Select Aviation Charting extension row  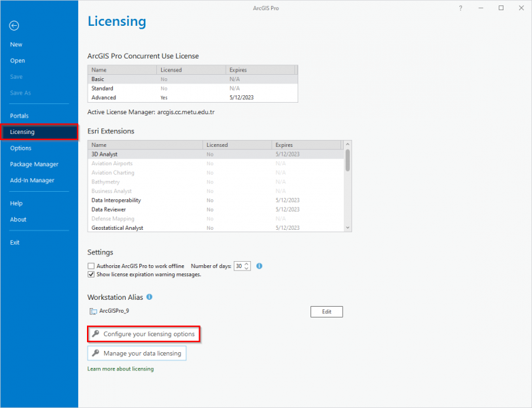(x=216, y=173)
